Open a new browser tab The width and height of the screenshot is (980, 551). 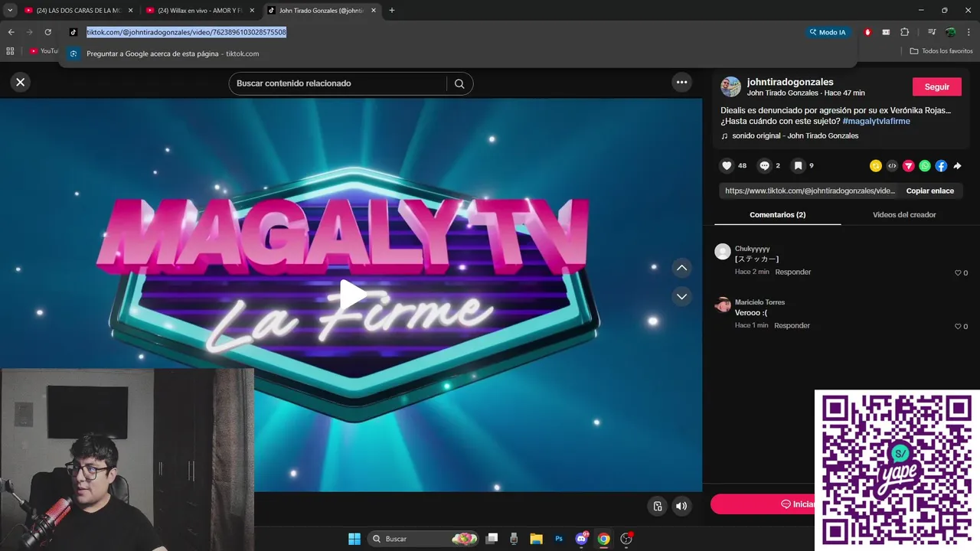tap(392, 11)
